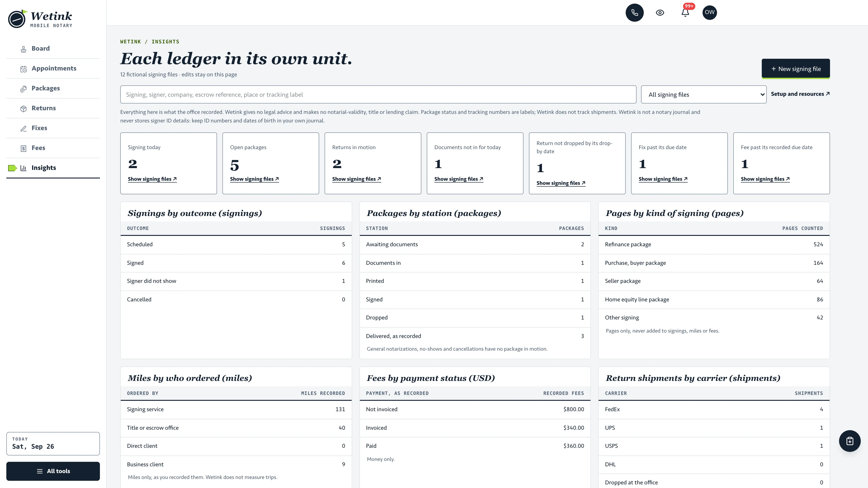The image size is (868, 488).
Task: Click the floating clipboard button
Action: click(x=849, y=441)
